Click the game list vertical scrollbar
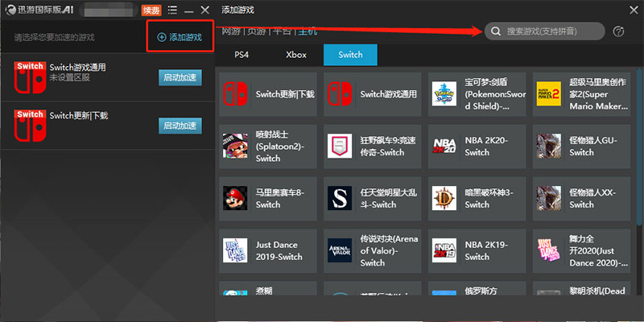Image resolution: width=644 pixels, height=322 pixels. coord(639,147)
